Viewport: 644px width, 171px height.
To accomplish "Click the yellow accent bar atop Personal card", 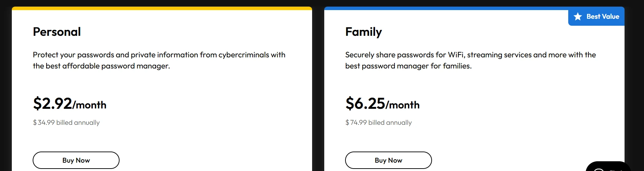I will pyautogui.click(x=162, y=8).
